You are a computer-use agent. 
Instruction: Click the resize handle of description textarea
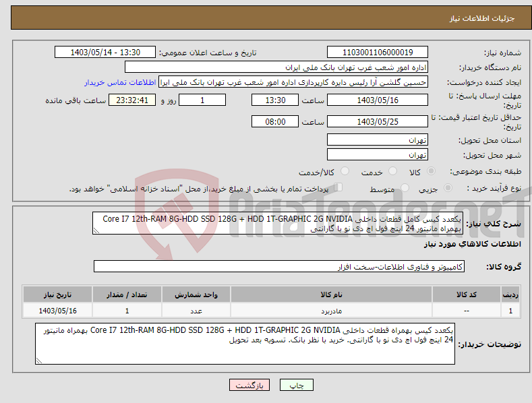[96, 231]
